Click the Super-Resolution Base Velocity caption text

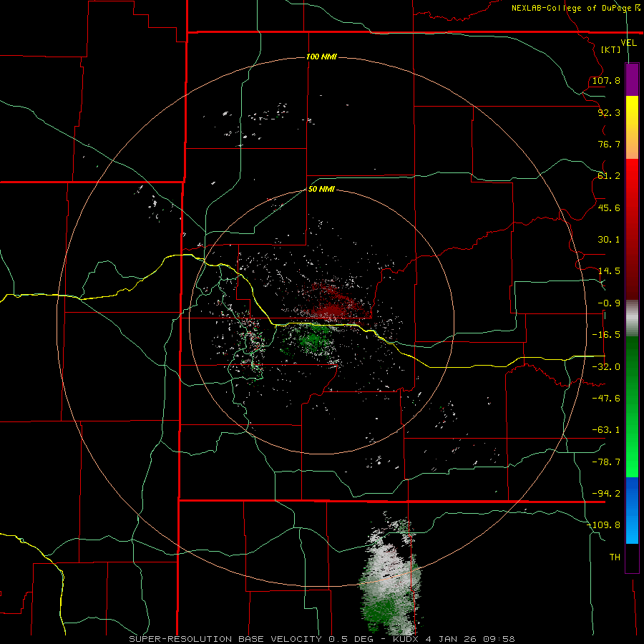point(251,639)
